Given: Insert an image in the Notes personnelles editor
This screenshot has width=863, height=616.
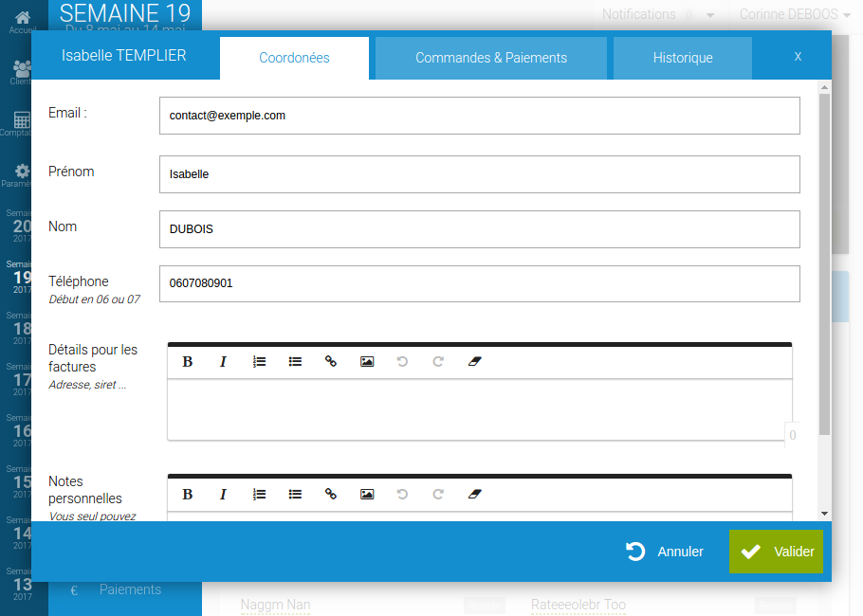Looking at the screenshot, I should [367, 494].
